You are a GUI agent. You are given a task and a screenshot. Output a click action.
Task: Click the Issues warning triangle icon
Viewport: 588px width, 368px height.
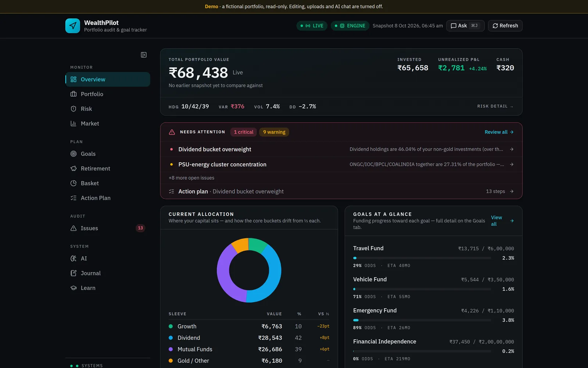point(73,228)
